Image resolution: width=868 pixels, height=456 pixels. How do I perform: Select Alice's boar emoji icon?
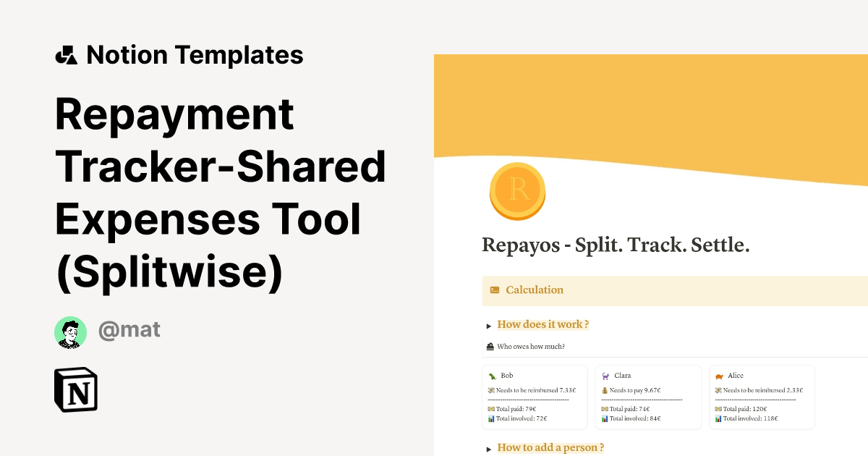tap(718, 376)
